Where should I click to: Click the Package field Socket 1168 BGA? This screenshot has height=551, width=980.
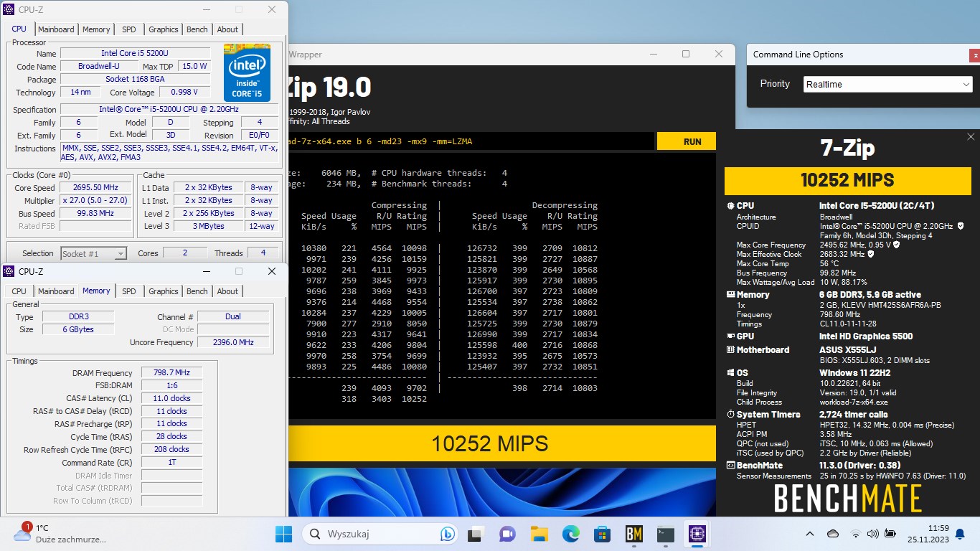click(135, 79)
